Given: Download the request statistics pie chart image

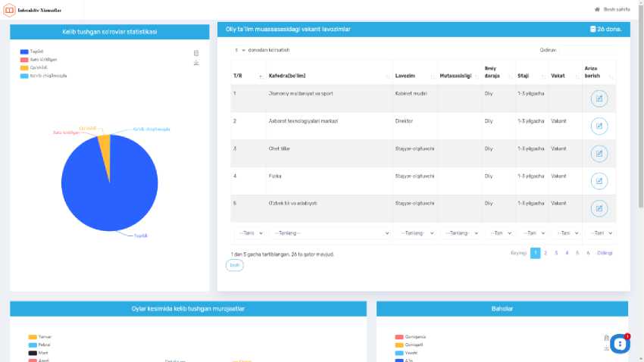Looking at the screenshot, I should pos(196,63).
